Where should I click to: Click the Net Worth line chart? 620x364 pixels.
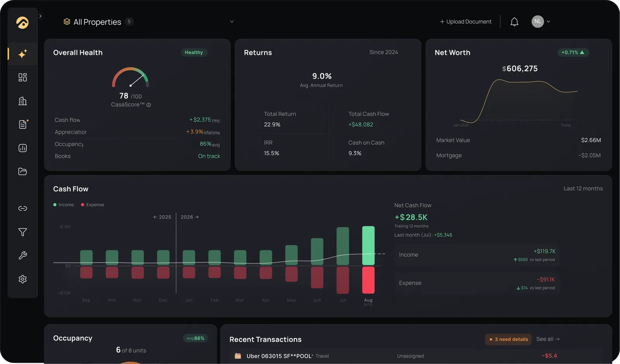tap(518, 101)
